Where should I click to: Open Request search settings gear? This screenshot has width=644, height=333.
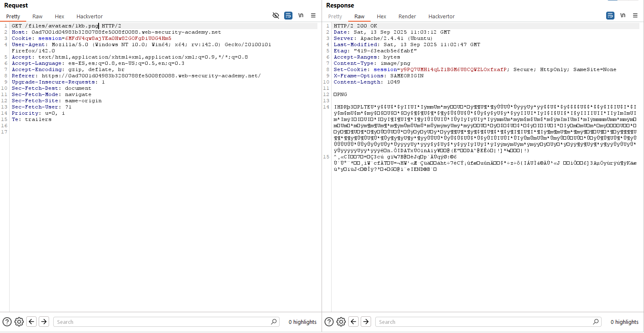[x=19, y=322]
